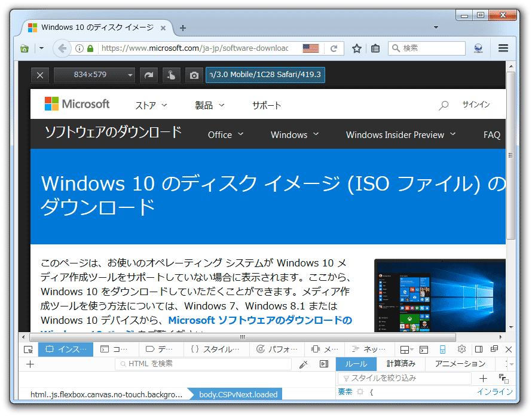This screenshot has height=417, width=532.
Task: Click the horizontal scrollbar thumb
Action: [x=243, y=337]
